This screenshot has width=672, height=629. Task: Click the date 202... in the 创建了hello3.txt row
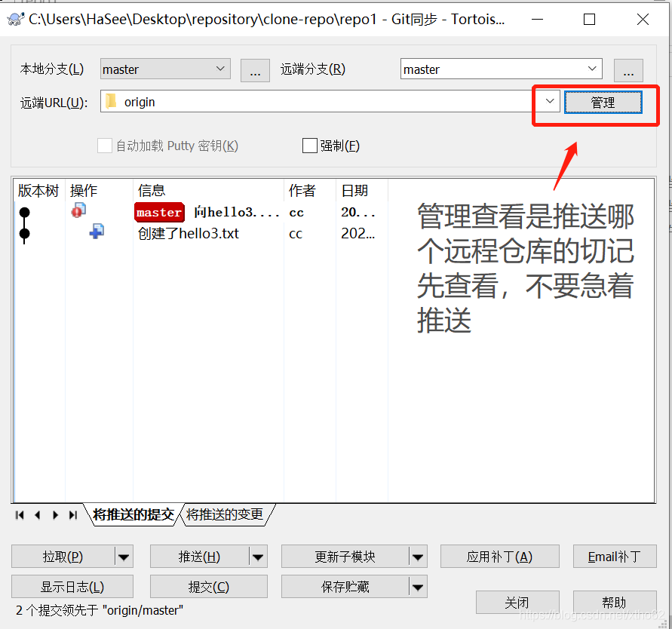pyautogui.click(x=357, y=234)
